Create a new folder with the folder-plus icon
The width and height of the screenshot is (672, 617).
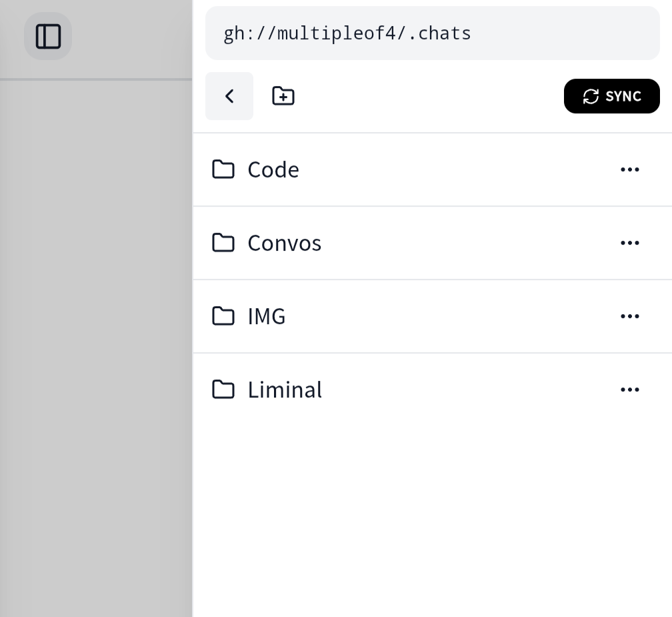(283, 96)
